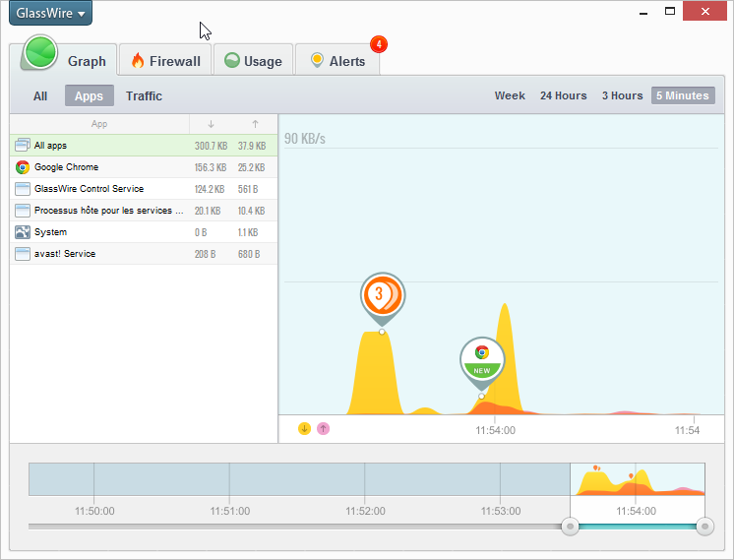Click the GlassWire Control Service window icon

(23, 189)
